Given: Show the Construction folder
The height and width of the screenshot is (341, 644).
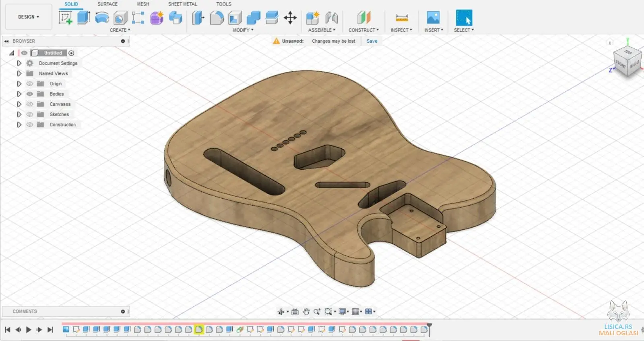Looking at the screenshot, I should (x=29, y=125).
